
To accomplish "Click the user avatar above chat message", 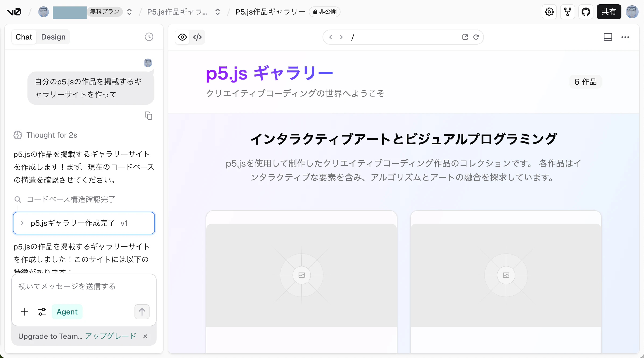I will (148, 63).
